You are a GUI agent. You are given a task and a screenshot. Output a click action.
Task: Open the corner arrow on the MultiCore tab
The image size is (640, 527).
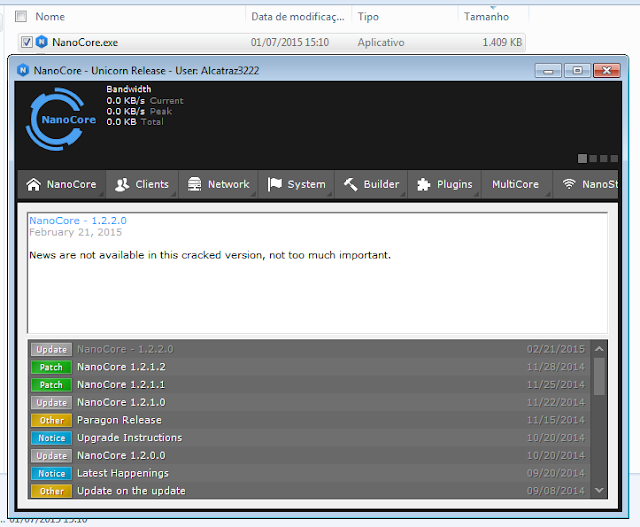click(547, 194)
